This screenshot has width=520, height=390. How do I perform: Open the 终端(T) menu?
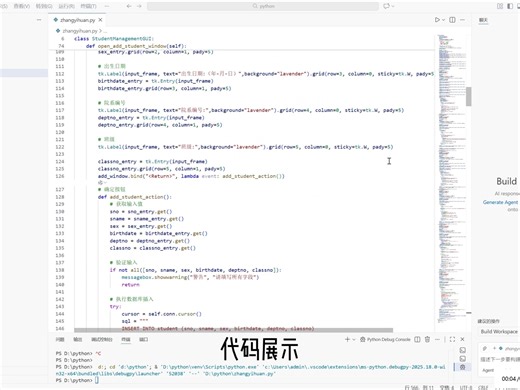[88, 6]
